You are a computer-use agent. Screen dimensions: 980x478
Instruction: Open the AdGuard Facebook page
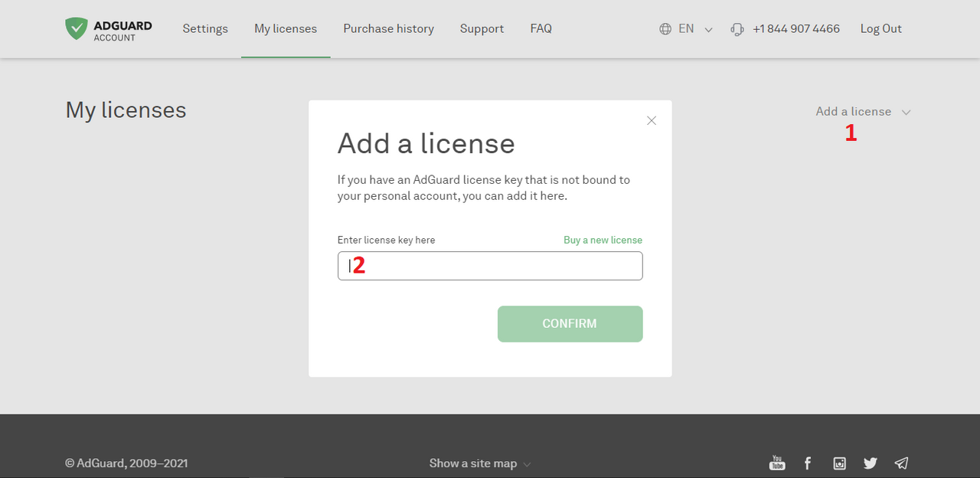(808, 463)
